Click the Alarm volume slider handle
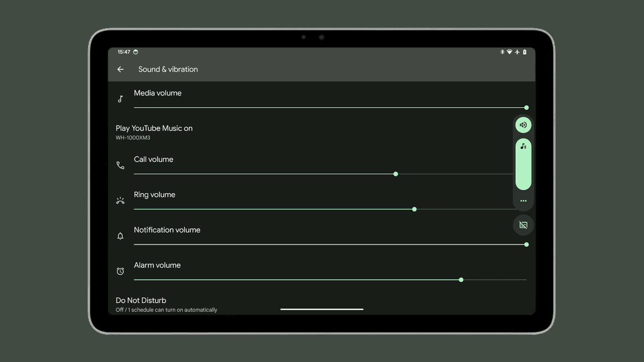This screenshot has width=644, height=362. tap(461, 280)
